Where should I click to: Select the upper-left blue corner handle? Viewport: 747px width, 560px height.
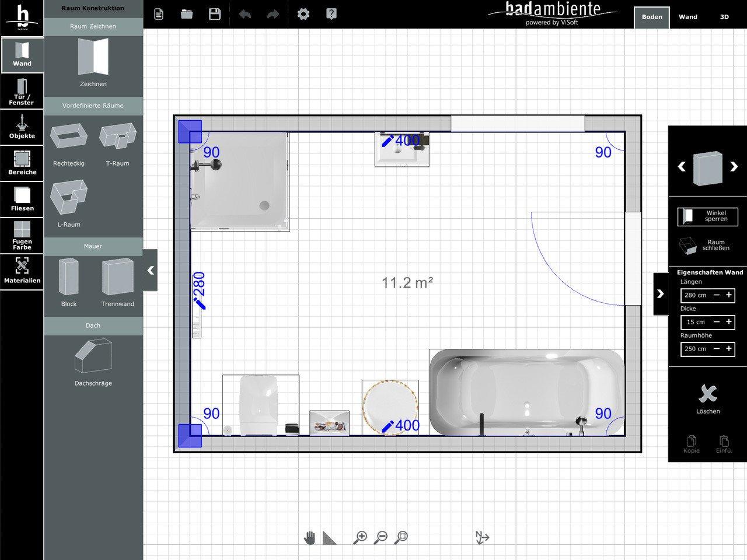click(190, 132)
